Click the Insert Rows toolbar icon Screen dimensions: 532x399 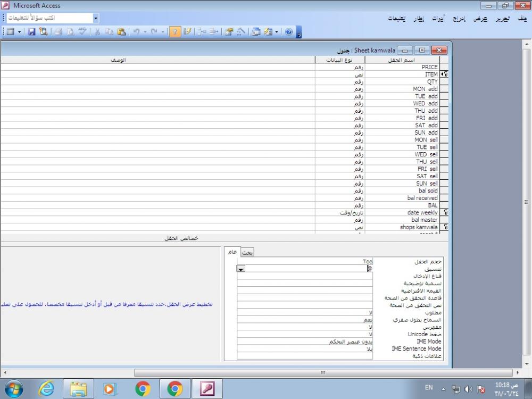coord(202,32)
